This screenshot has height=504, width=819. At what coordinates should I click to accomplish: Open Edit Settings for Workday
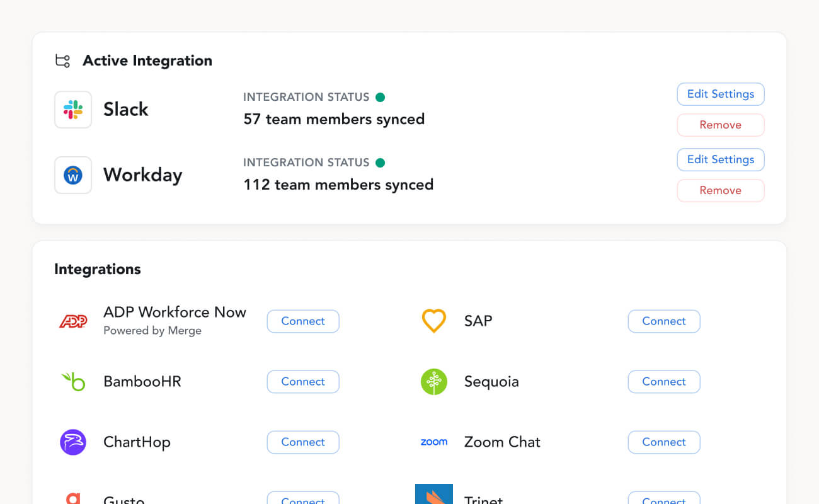click(720, 160)
